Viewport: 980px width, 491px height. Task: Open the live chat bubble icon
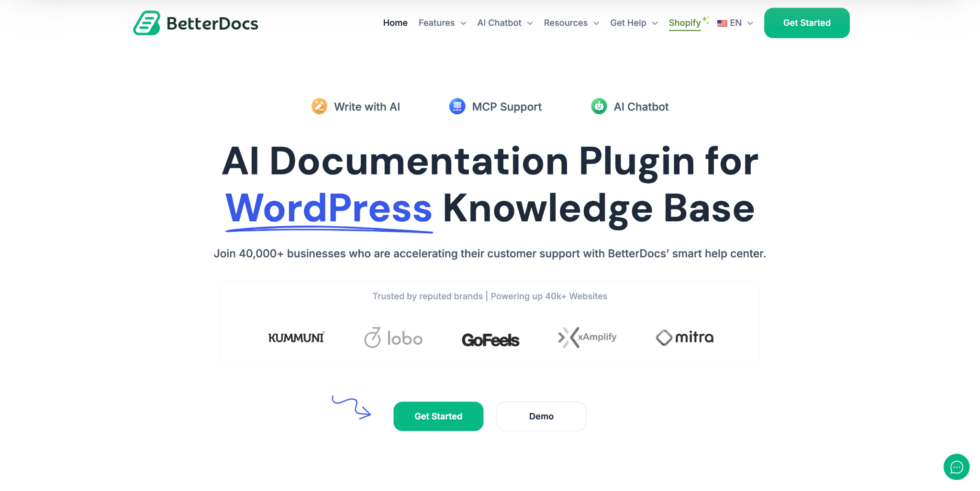[956, 467]
